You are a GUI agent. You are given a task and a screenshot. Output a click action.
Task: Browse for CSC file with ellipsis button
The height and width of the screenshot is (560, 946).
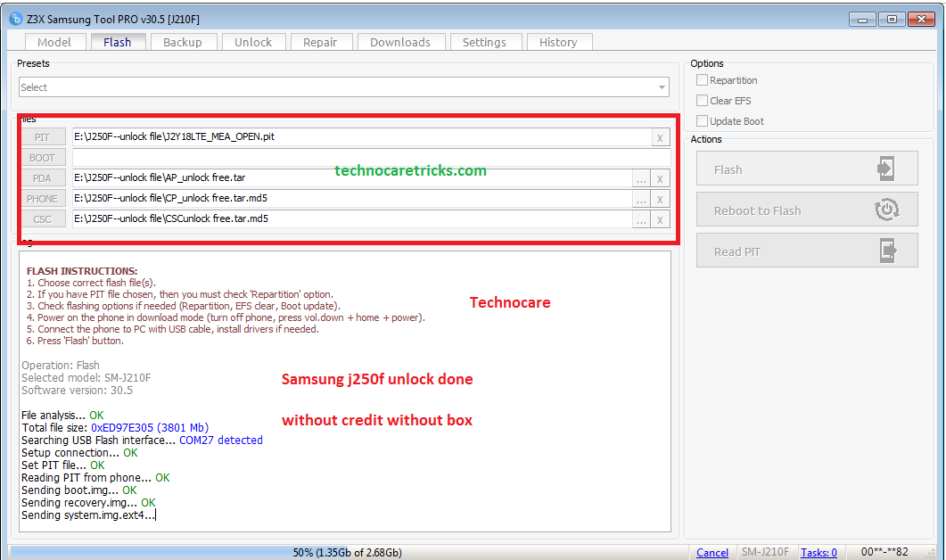tap(641, 219)
